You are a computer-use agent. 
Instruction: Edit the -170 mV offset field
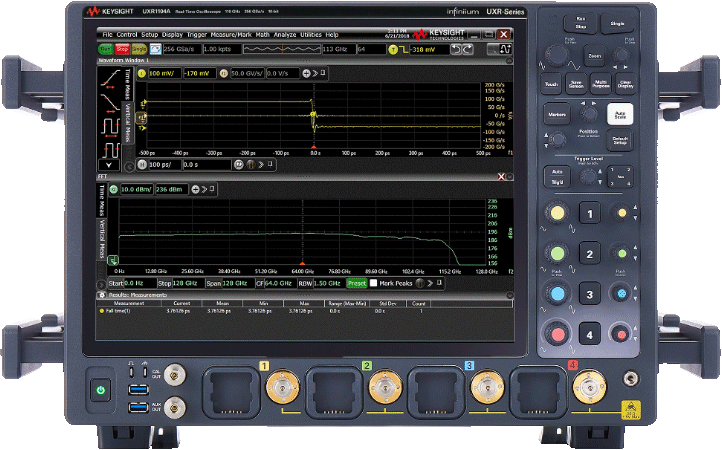199,73
